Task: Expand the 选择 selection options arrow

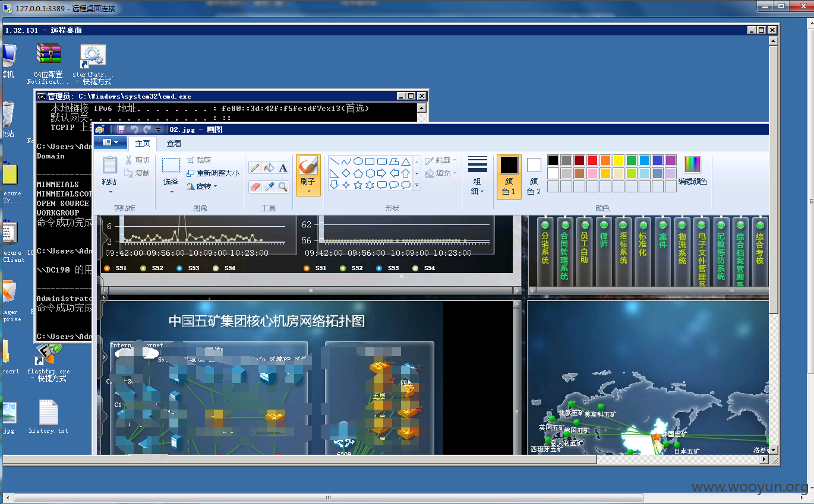Action: tap(171, 192)
